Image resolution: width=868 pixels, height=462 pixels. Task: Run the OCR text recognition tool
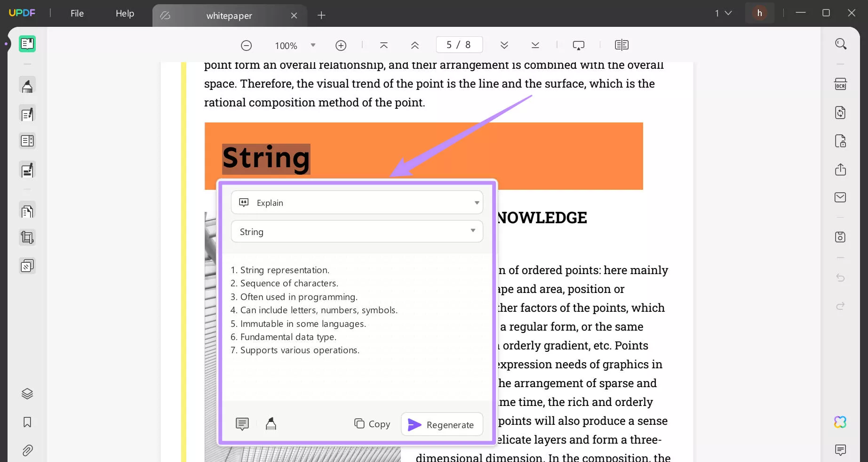click(840, 84)
